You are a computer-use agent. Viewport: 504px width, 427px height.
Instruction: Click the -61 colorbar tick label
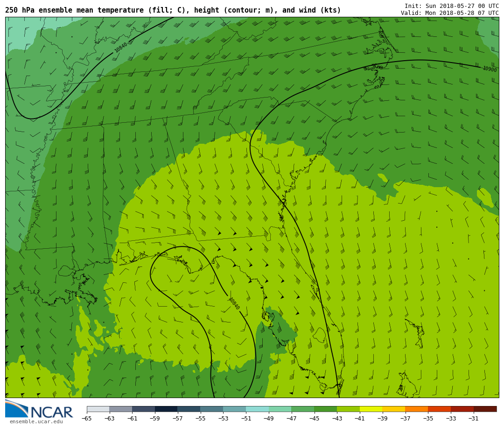coord(132,418)
